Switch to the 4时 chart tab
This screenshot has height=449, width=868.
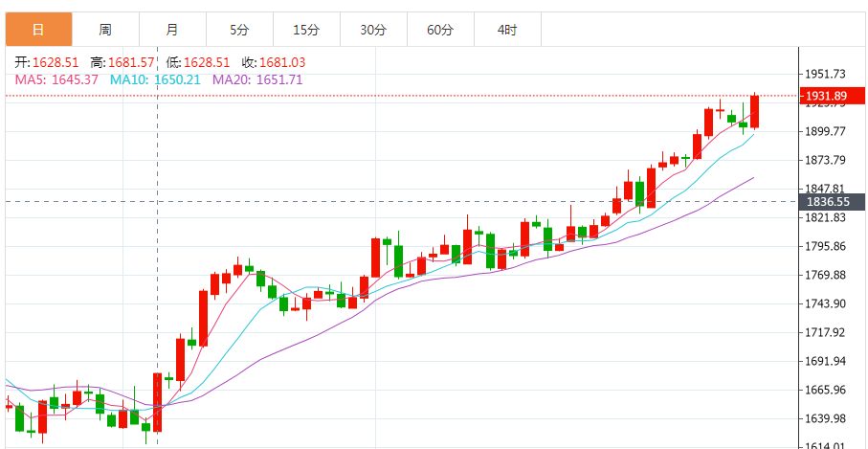click(x=507, y=30)
